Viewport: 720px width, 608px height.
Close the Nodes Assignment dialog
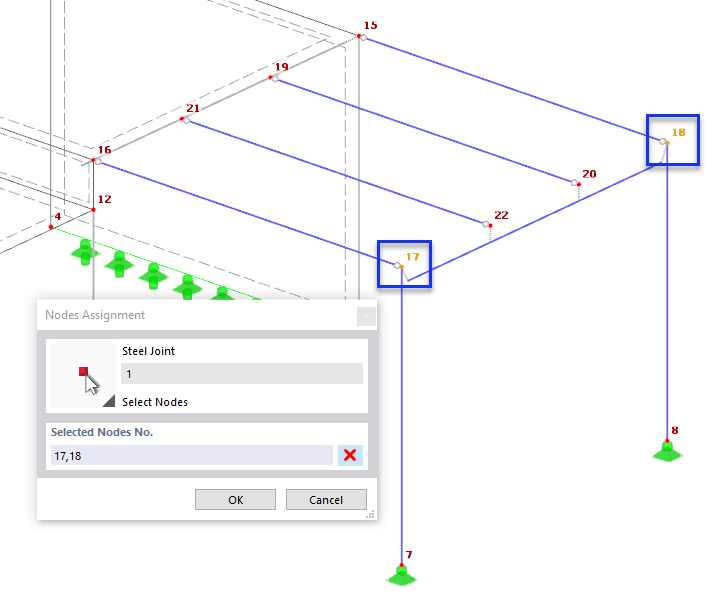click(x=366, y=316)
